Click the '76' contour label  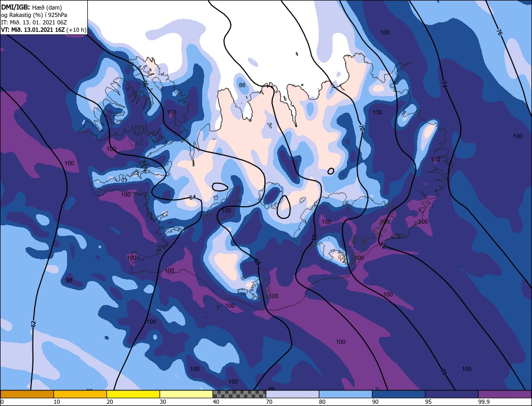click(499, 32)
